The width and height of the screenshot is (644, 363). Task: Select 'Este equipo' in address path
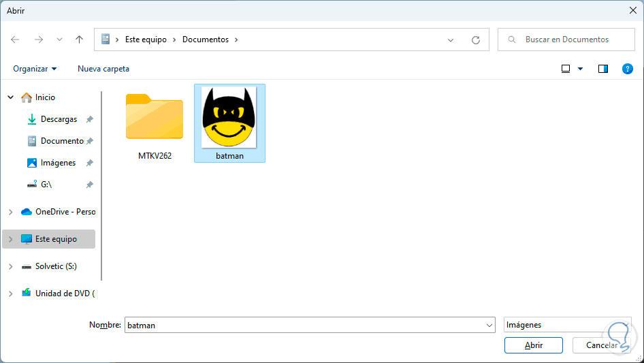click(x=146, y=40)
